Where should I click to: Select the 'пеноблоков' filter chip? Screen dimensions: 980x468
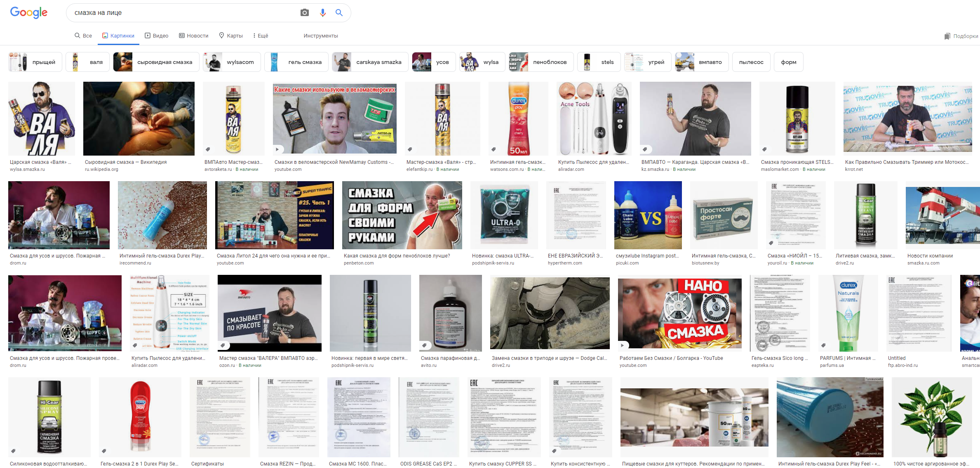point(541,62)
